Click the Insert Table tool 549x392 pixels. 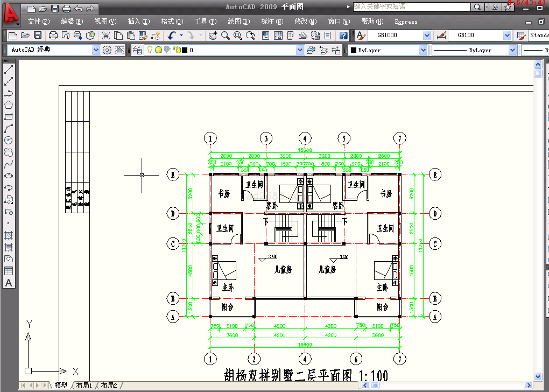click(9, 271)
